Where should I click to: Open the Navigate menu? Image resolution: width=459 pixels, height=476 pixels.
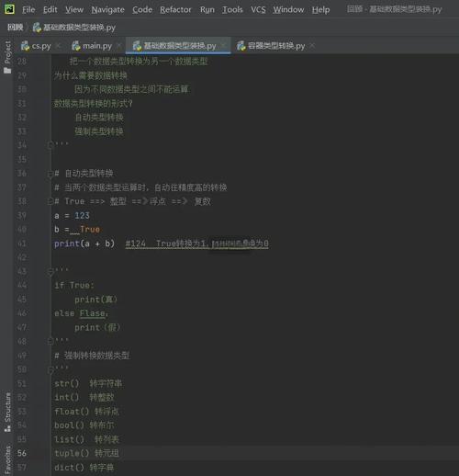[x=107, y=10]
